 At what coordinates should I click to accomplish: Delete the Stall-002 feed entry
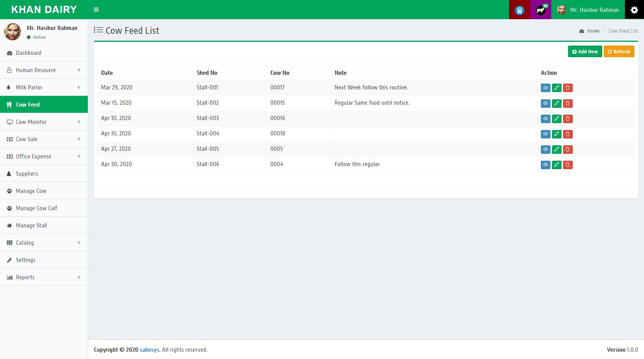568,103
